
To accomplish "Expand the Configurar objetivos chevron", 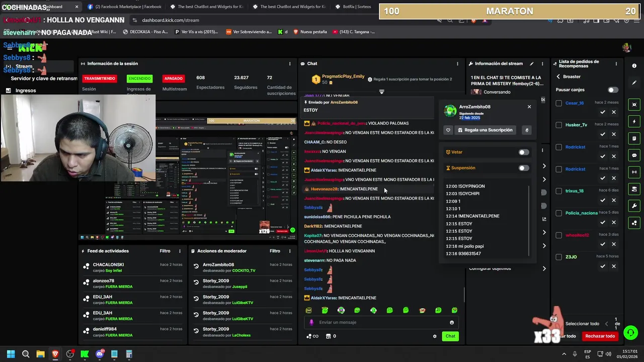I will pos(544,268).
